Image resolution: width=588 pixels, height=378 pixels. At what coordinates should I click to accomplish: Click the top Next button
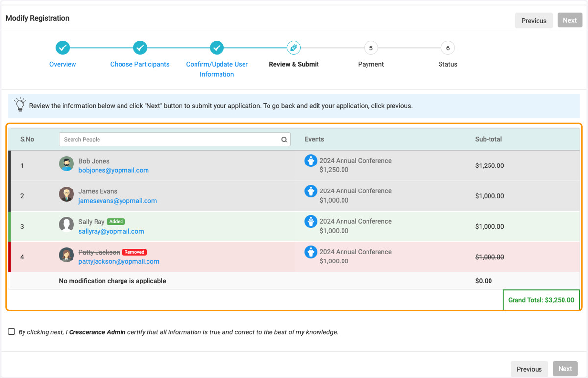pos(570,21)
